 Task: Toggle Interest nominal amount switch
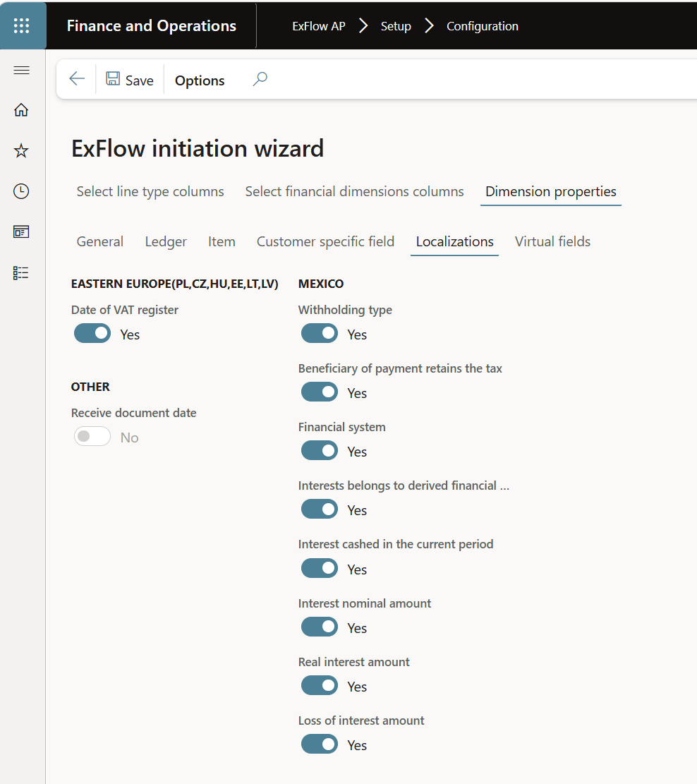click(x=320, y=627)
